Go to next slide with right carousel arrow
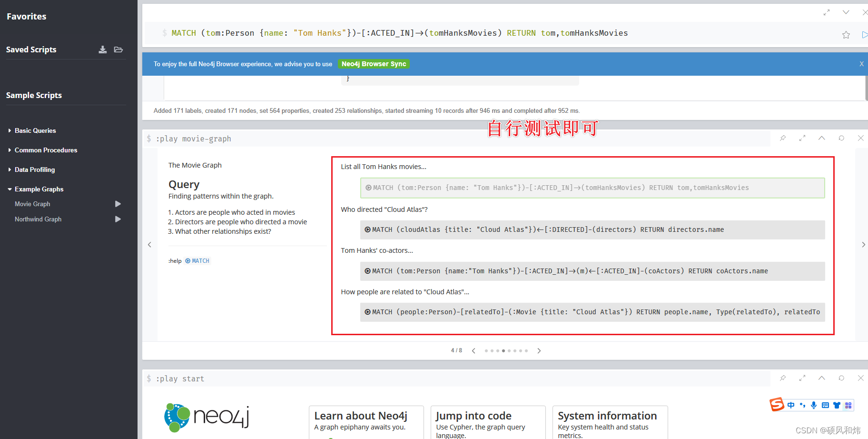Image resolution: width=868 pixels, height=439 pixels. [863, 245]
